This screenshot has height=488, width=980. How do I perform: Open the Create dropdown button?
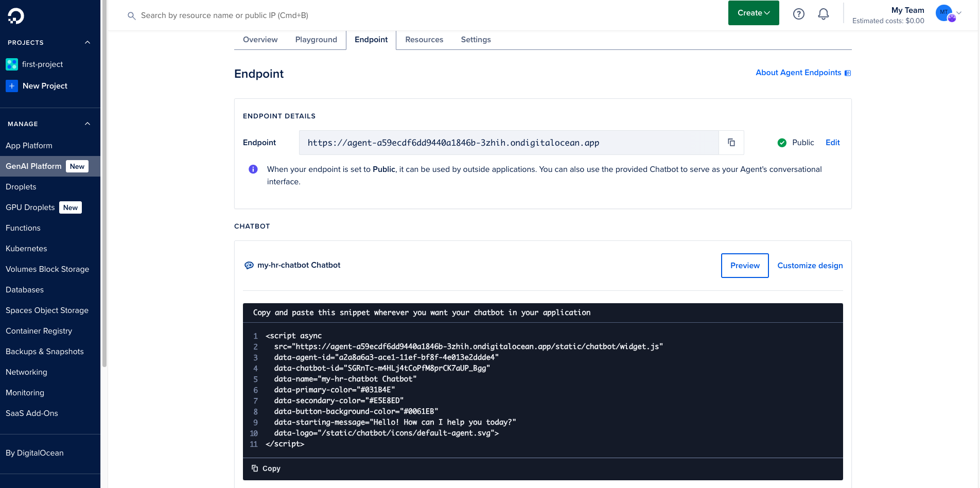pos(754,13)
